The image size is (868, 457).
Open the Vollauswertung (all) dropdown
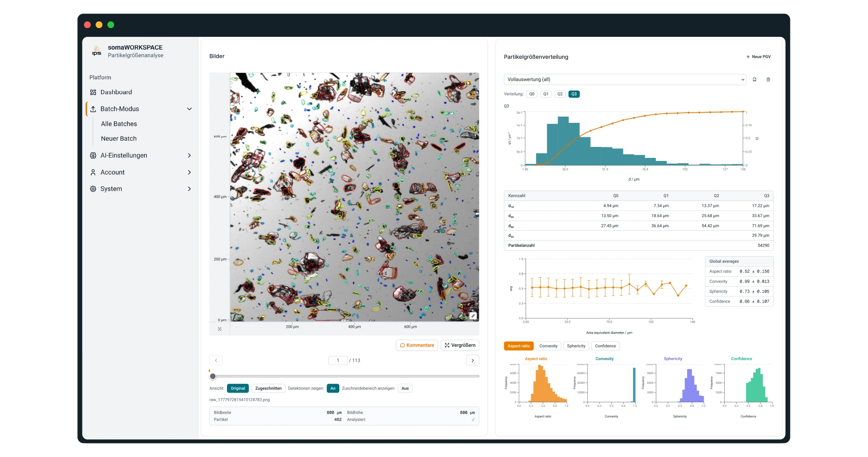pyautogui.click(x=625, y=79)
